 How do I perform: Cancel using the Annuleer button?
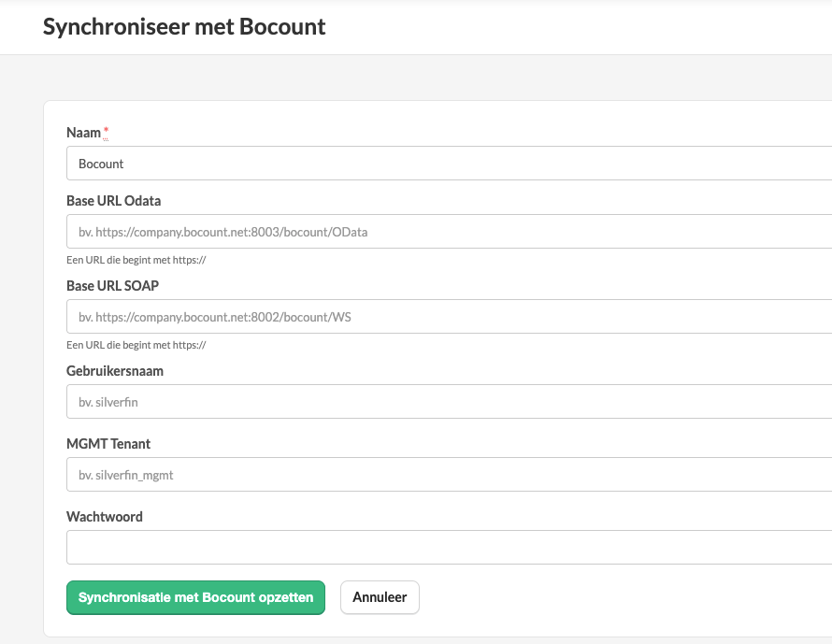380,597
